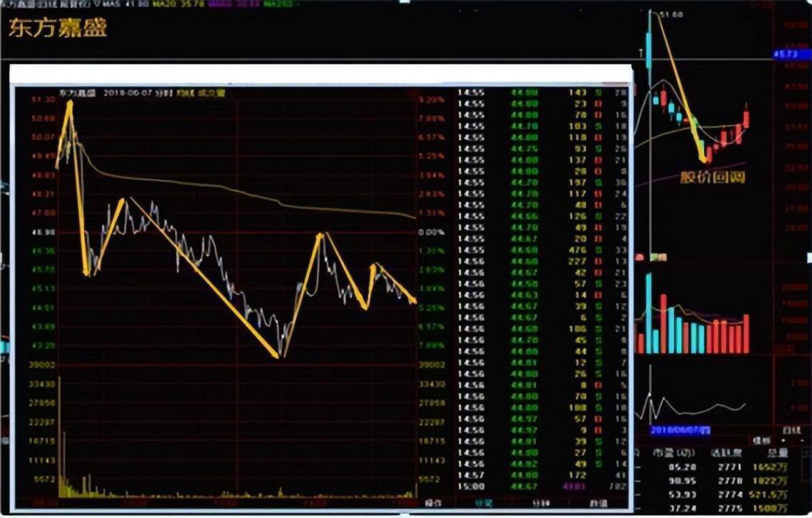Click the tallest cyan bar in daily volume chart
The image size is (812, 518).
point(649,313)
